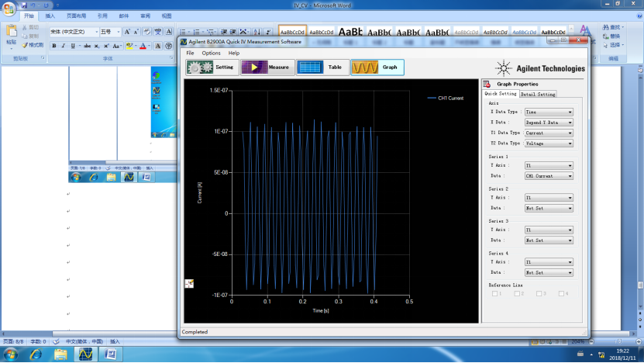
Task: Apply italic formatting in Word
Action: 64,46
